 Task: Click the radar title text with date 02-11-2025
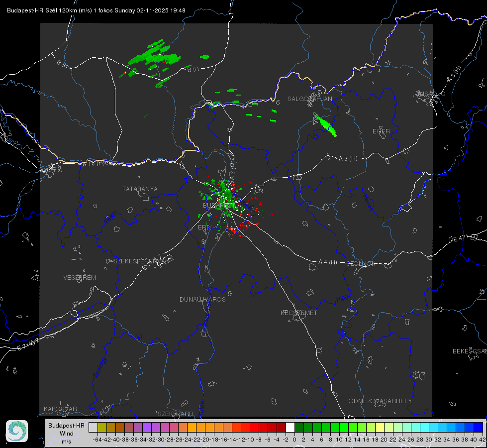[97, 10]
